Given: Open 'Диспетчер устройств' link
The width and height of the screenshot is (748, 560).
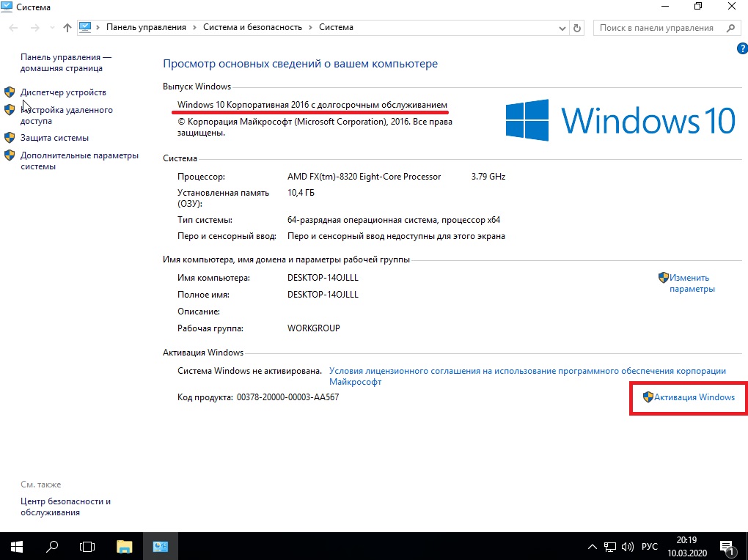Looking at the screenshot, I should [63, 92].
